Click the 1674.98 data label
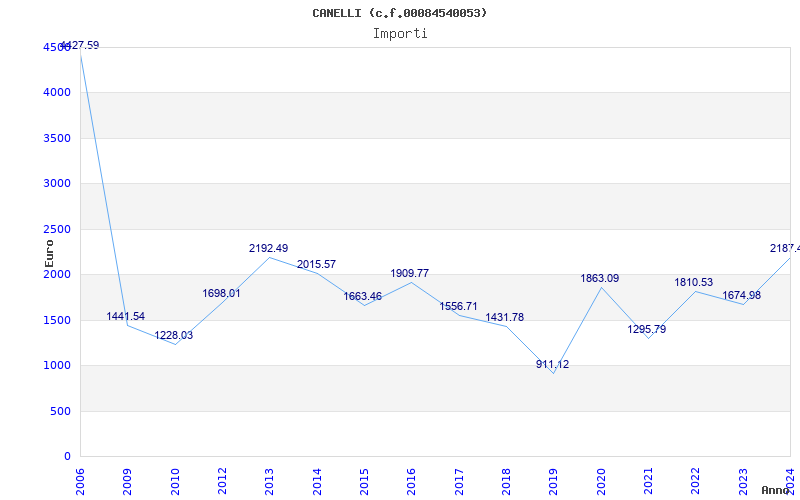The height and width of the screenshot is (500, 800). (741, 296)
